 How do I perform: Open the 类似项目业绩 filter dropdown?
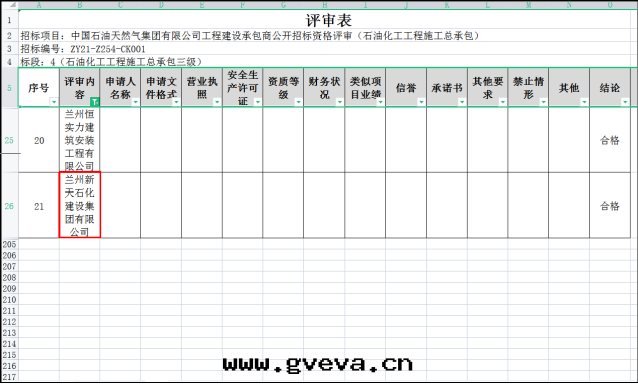[380, 102]
